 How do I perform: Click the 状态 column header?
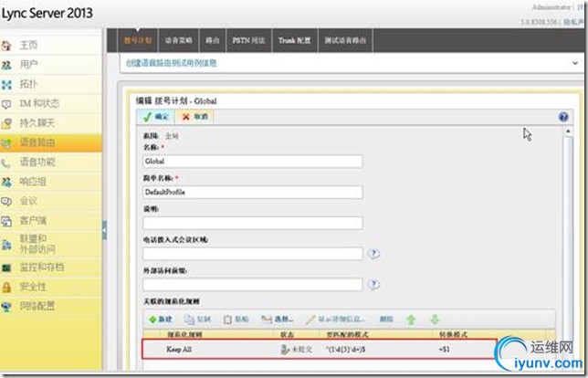tap(287, 334)
